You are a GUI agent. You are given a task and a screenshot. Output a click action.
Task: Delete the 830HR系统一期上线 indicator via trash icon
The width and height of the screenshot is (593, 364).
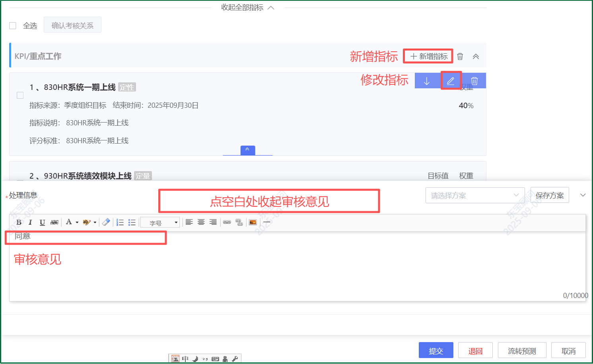tap(474, 81)
